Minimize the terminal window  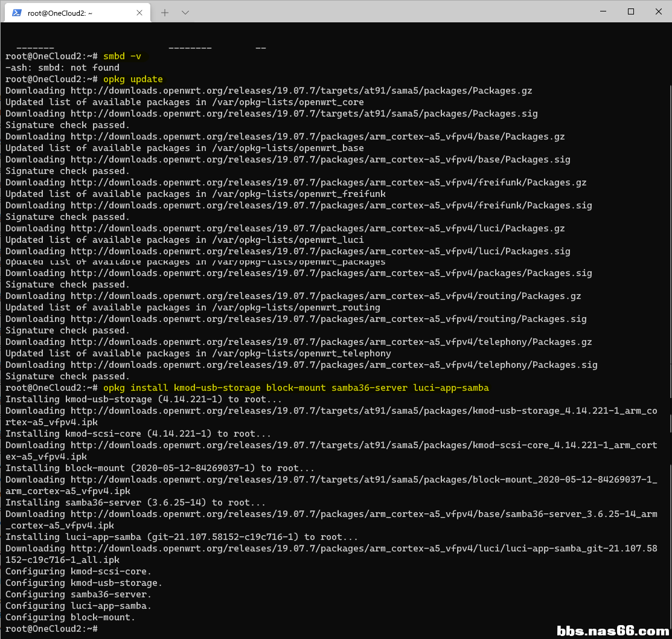[602, 11]
